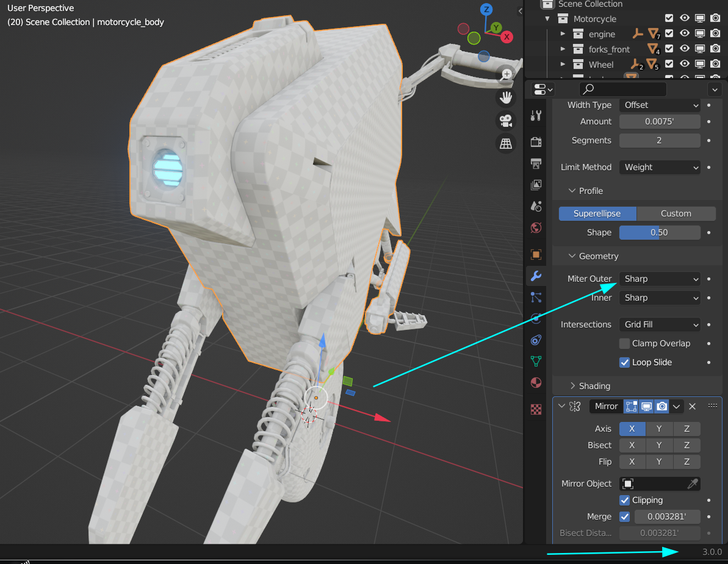Open the Object properties tab

point(536,254)
